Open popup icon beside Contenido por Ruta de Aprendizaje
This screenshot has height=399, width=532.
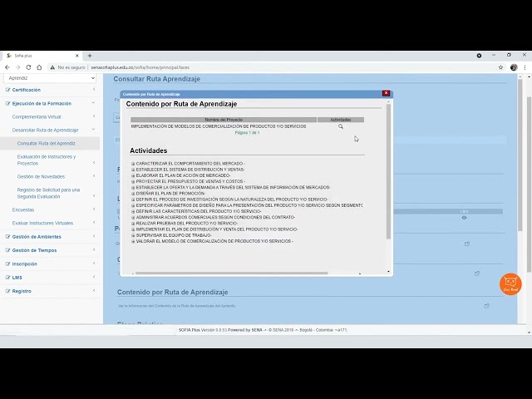[486, 306]
